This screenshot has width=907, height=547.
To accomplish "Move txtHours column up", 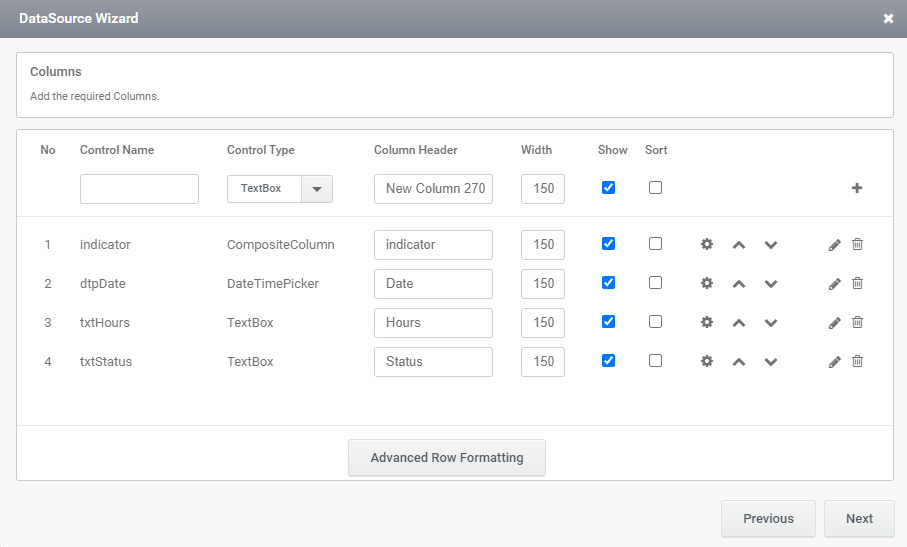I will (739, 323).
